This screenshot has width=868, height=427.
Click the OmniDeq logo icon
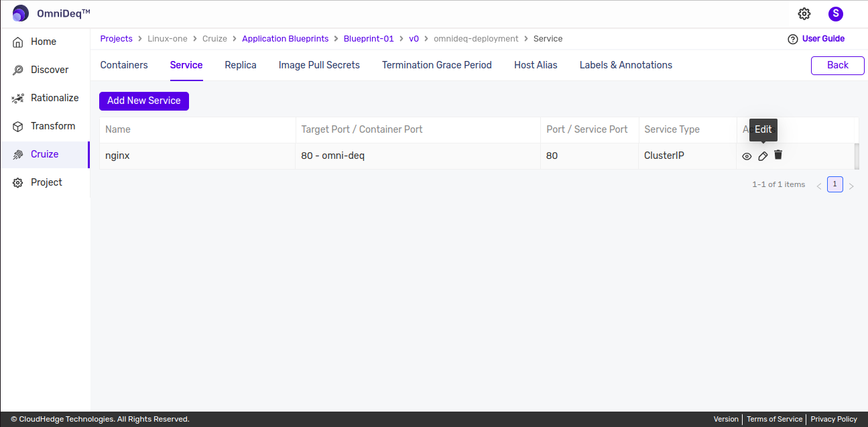(x=21, y=13)
